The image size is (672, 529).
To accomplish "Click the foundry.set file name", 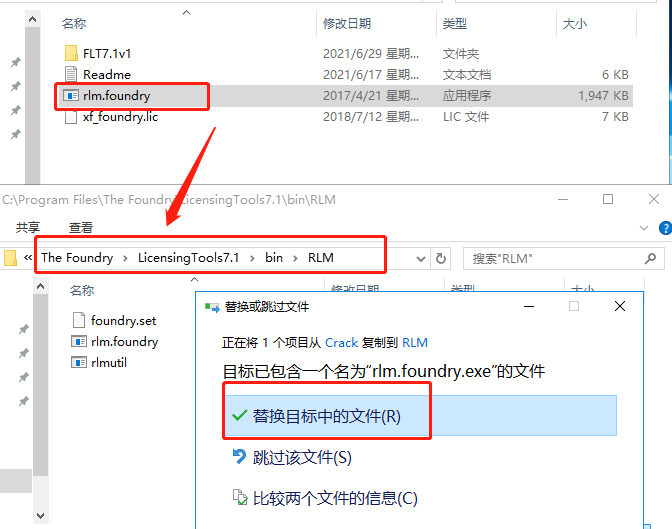I will [123, 320].
